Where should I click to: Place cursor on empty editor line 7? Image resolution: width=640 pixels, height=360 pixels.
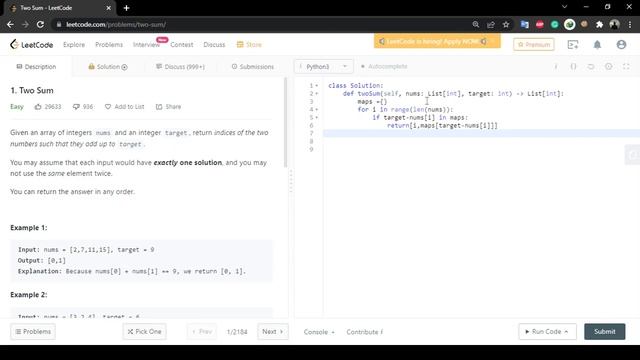482,133
